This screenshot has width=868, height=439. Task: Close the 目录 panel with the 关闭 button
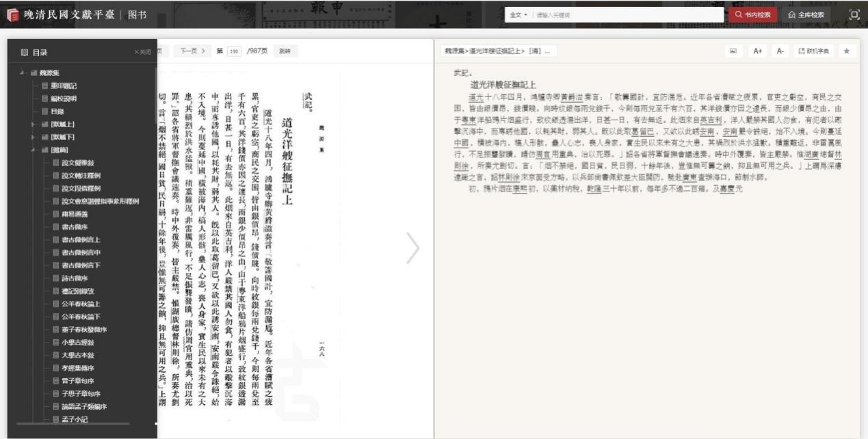(x=142, y=52)
